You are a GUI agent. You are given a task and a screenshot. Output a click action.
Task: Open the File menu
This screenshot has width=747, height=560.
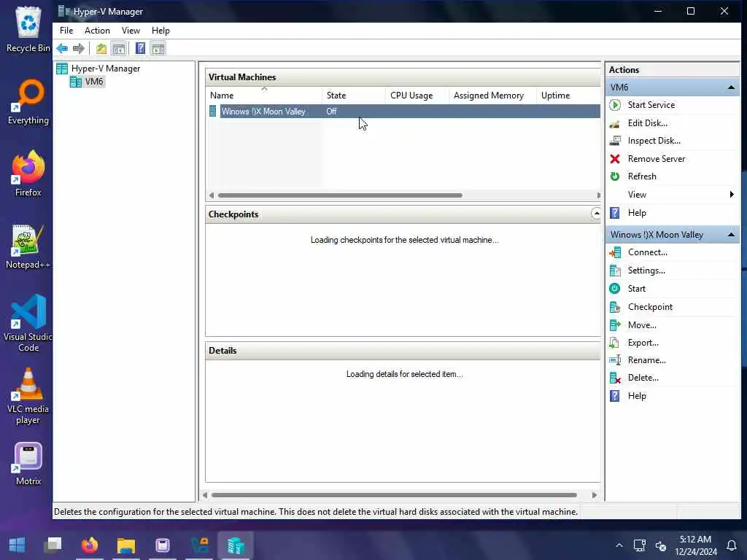pos(66,31)
